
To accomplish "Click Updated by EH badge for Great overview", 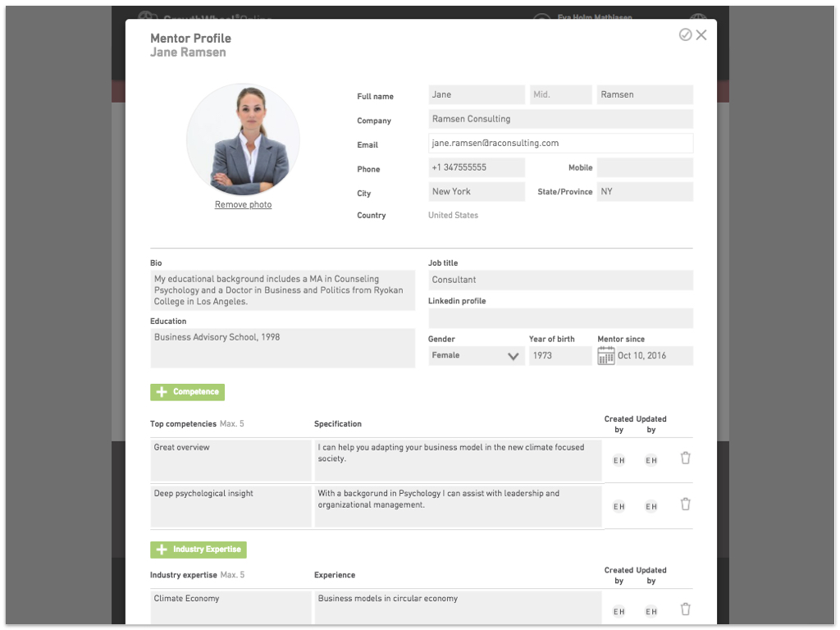I will (x=651, y=460).
